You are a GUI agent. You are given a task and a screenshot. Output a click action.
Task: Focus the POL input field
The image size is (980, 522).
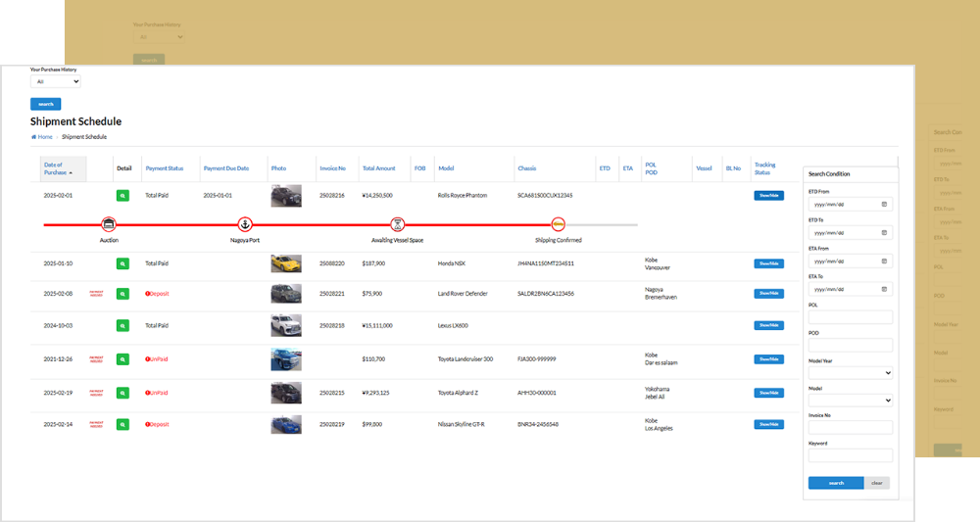850,317
